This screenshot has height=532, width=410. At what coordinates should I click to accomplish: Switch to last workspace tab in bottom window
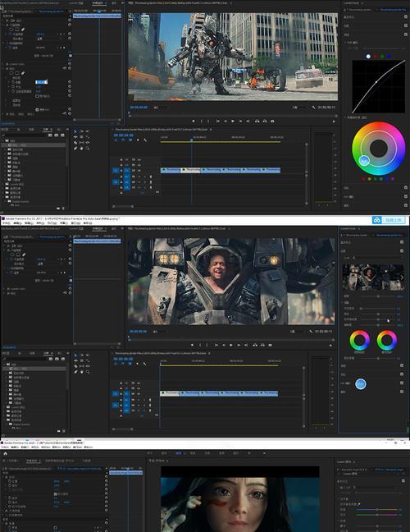click(x=250, y=453)
